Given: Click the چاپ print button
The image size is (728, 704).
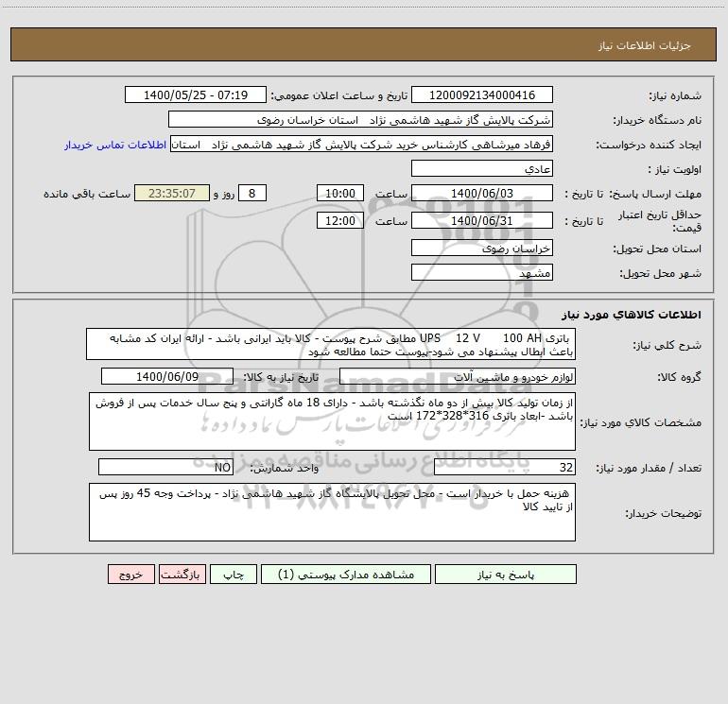Looking at the screenshot, I should (x=234, y=575).
